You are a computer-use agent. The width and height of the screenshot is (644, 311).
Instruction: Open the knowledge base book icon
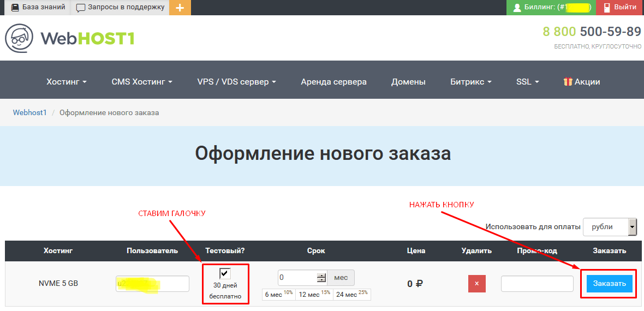tap(15, 8)
